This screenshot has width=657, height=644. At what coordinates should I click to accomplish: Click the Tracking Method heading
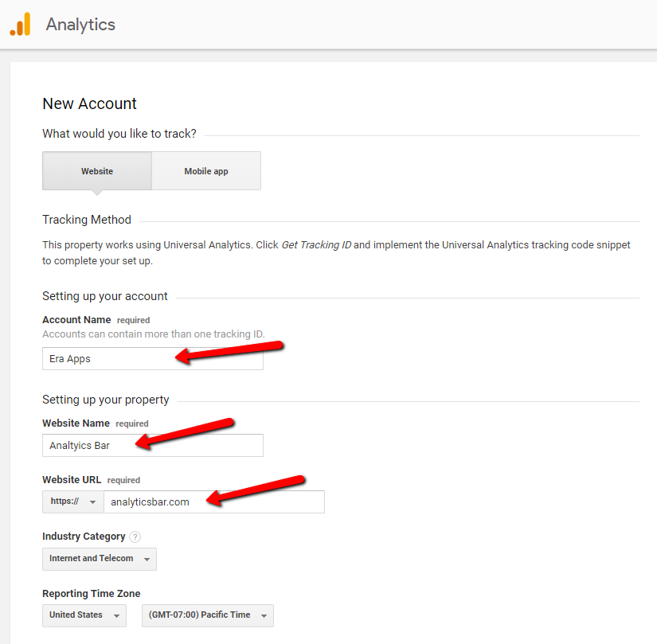[87, 220]
